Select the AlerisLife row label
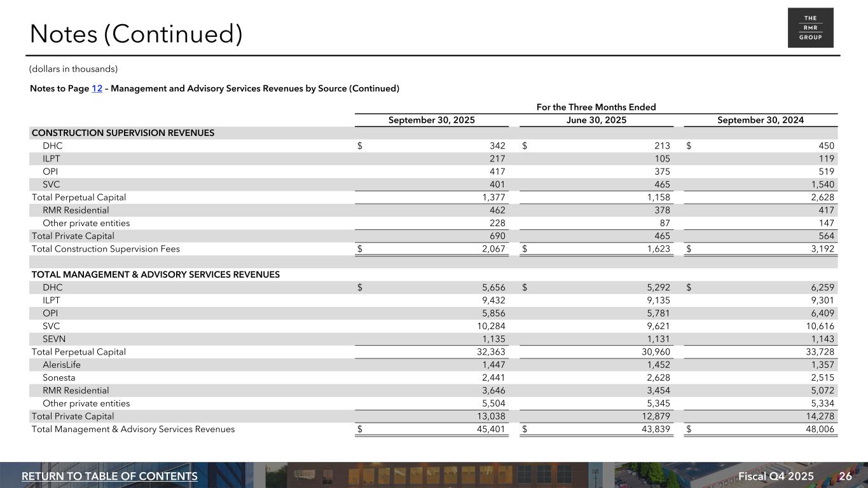 click(x=62, y=365)
